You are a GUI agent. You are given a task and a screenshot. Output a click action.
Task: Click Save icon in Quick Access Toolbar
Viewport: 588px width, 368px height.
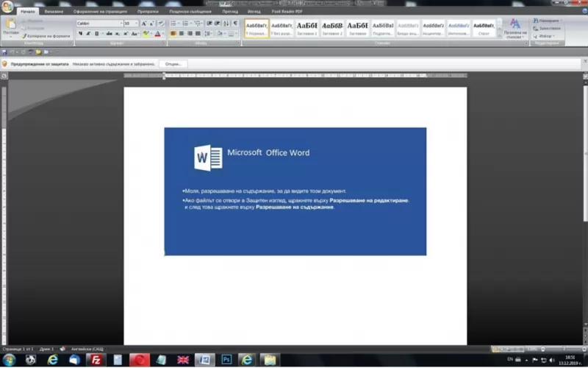(4, 52)
